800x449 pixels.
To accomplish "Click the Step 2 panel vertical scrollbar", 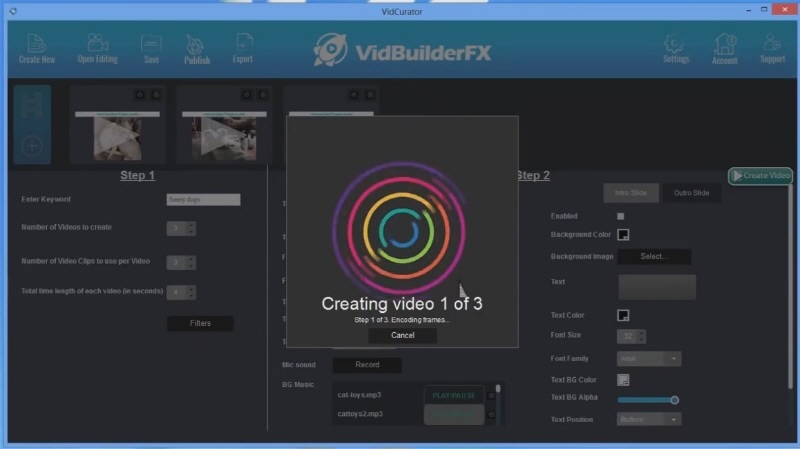I will pyautogui.click(x=791, y=286).
